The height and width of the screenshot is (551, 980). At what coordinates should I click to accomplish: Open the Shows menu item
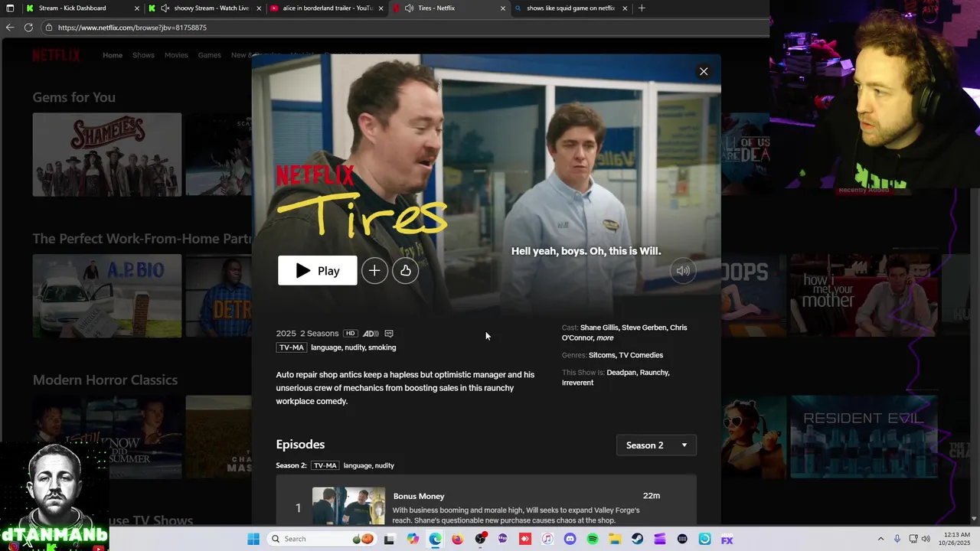pyautogui.click(x=143, y=55)
